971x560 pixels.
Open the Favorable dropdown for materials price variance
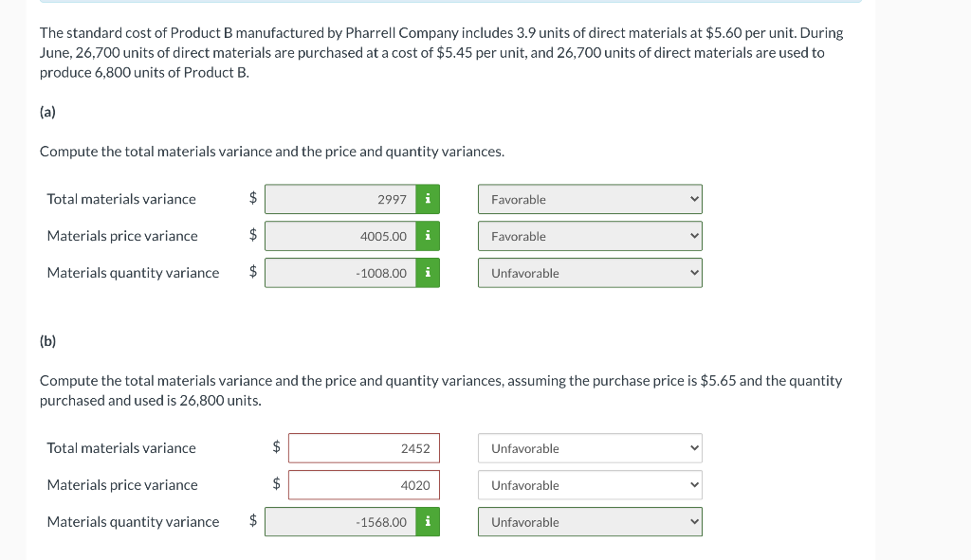tap(589, 236)
